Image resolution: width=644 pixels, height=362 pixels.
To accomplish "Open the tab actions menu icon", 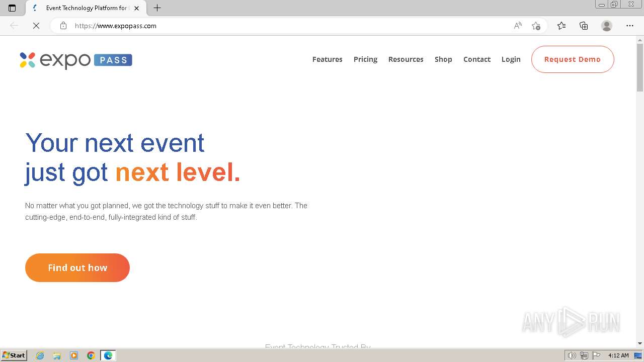I will pos(12,8).
